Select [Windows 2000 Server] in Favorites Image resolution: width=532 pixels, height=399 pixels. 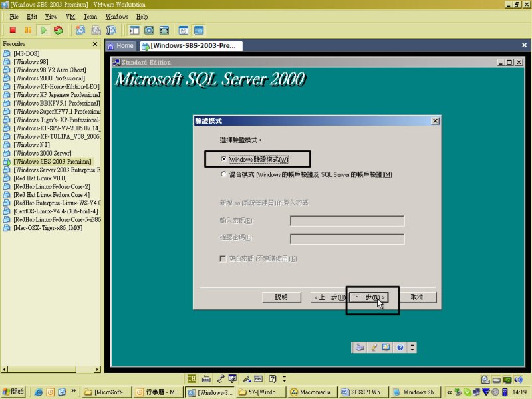click(x=43, y=154)
